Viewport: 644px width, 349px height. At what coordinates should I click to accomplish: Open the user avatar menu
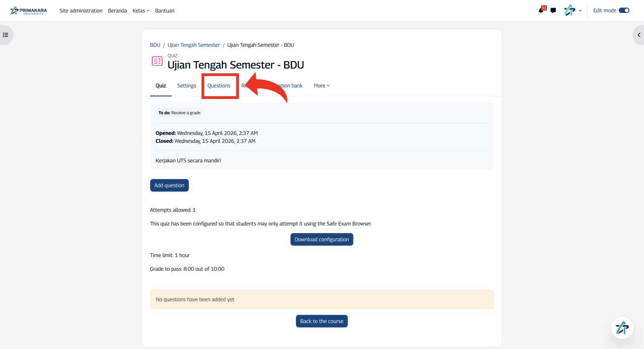click(x=569, y=10)
